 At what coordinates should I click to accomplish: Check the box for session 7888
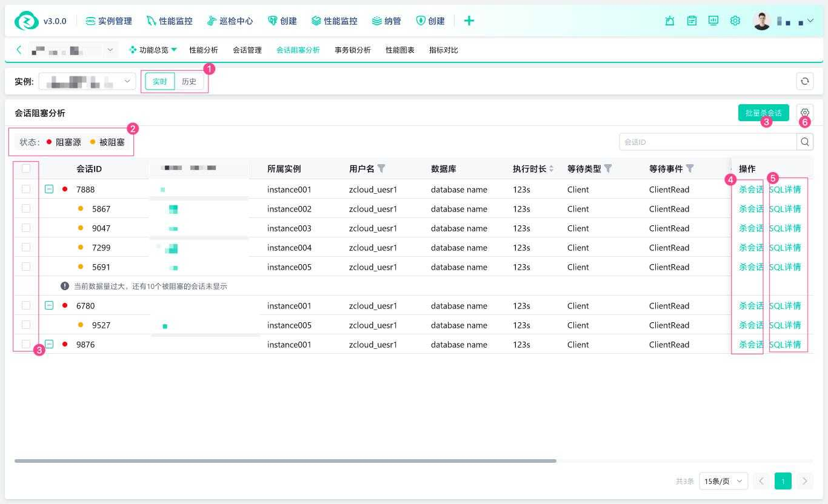(26, 189)
